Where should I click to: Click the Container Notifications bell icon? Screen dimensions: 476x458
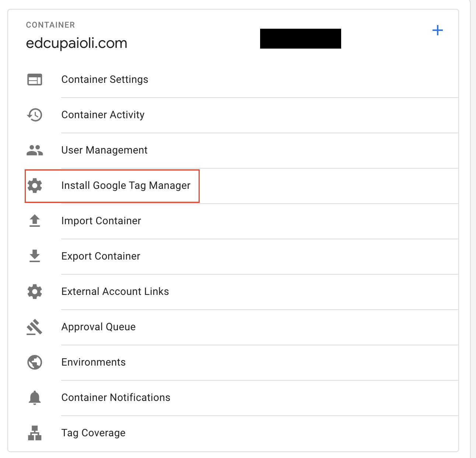[x=35, y=398]
